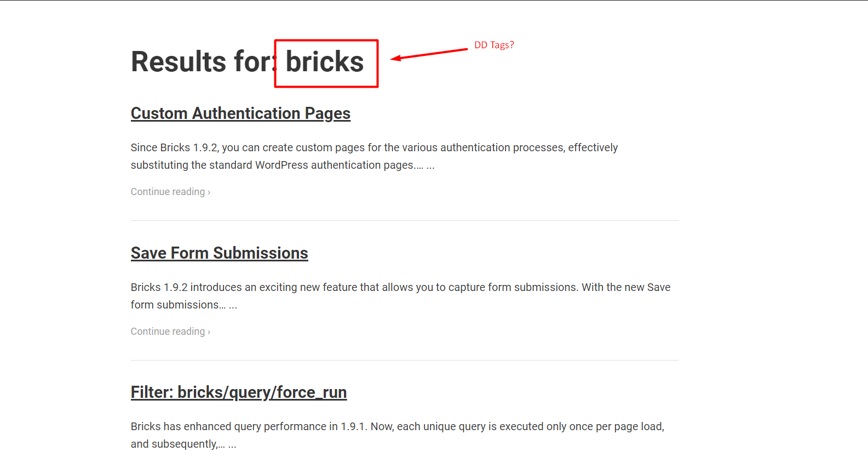Click the excerpt starting "Bricks 1.9.2 introduces"
Viewport: 868px width, 457px height.
(400, 296)
